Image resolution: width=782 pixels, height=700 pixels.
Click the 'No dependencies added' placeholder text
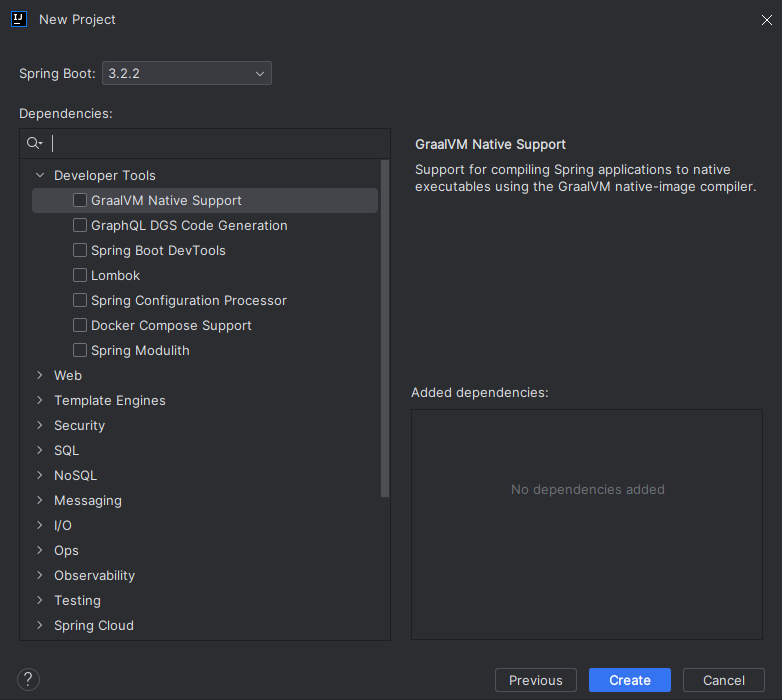587,490
